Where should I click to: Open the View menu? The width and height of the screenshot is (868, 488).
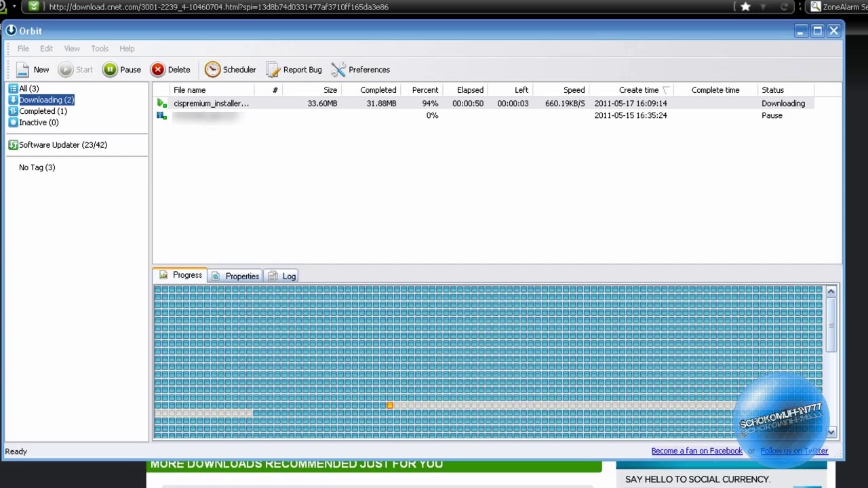(x=72, y=49)
